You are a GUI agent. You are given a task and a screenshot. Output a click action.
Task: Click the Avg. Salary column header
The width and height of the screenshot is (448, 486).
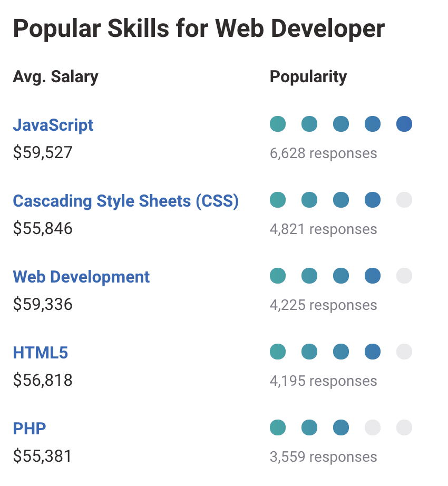pos(55,77)
